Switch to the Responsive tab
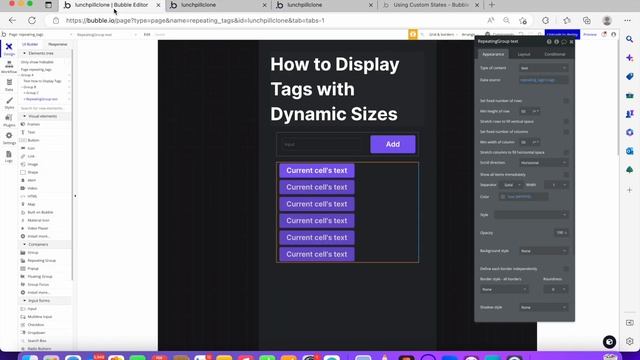Screen dimensions: 640x360 tap(58, 44)
